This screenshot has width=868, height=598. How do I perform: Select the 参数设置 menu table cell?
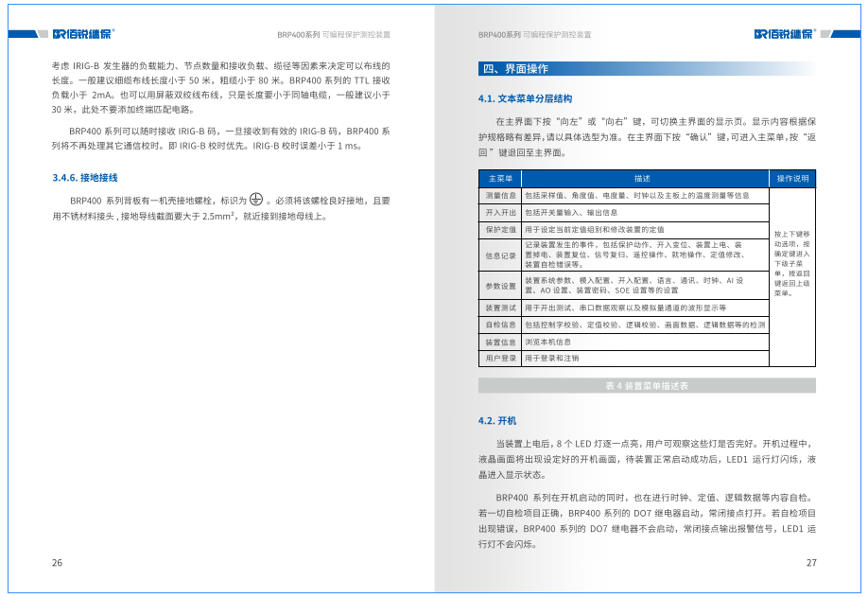500,286
